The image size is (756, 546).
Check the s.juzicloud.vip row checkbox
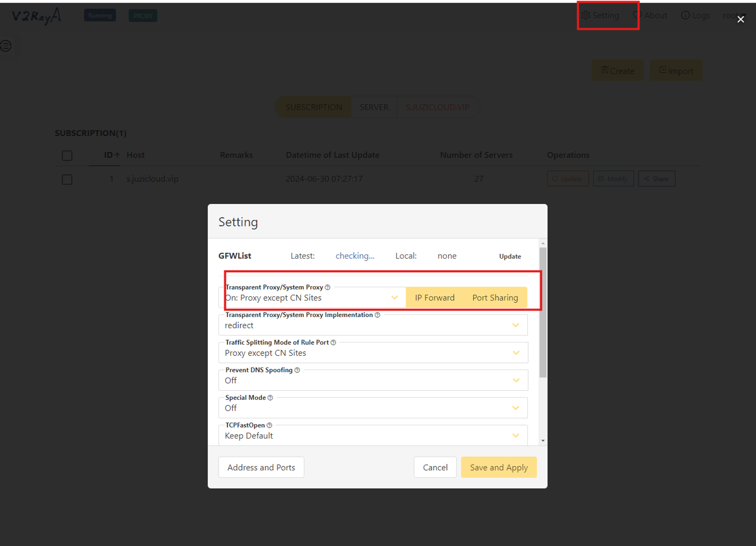click(x=67, y=179)
